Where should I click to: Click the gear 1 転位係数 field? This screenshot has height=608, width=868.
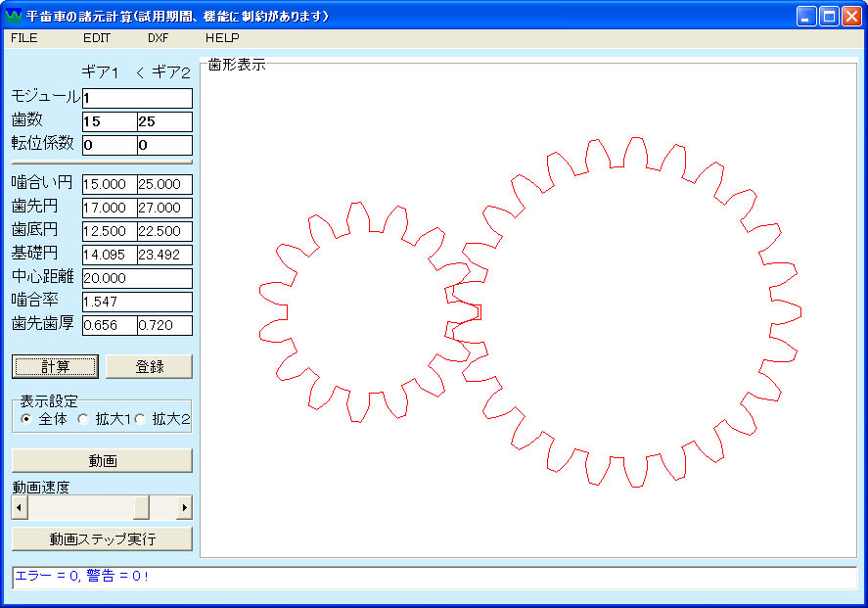[109, 146]
